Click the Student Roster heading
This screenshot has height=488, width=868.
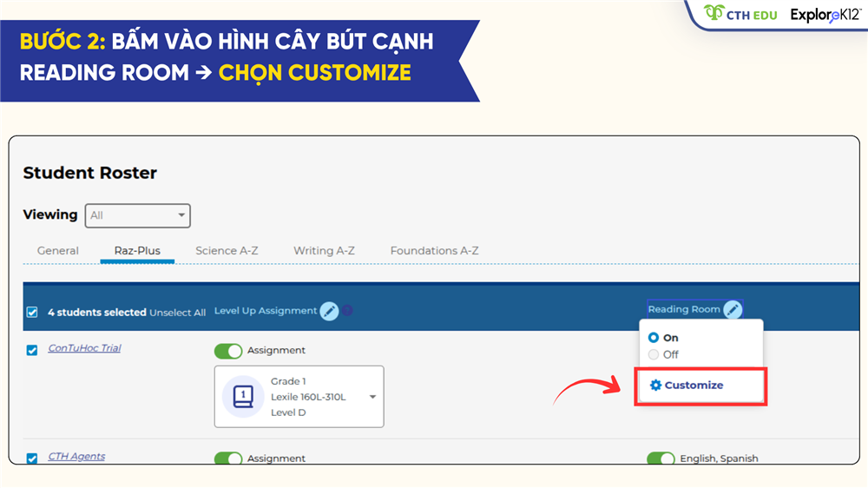coord(89,173)
